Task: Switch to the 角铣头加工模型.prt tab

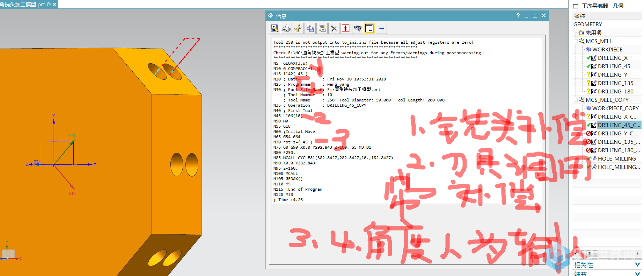Action: [23, 4]
